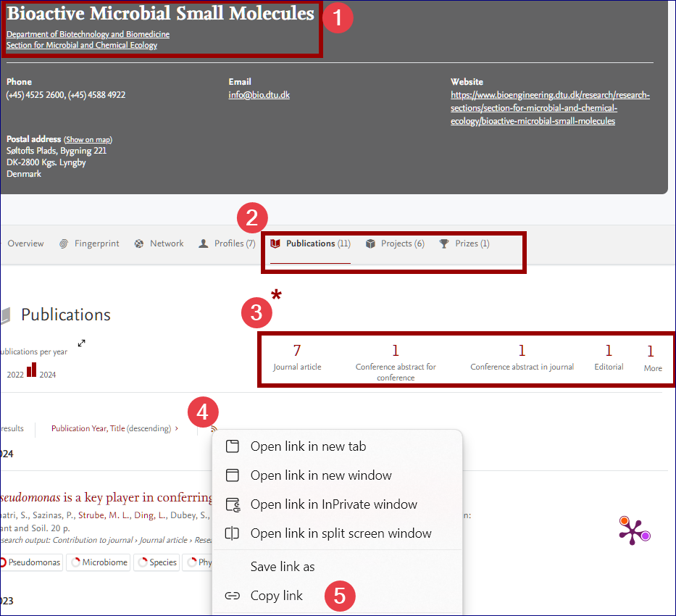Choose Open link in new tab
This screenshot has height=616, width=676.
click(x=337, y=446)
